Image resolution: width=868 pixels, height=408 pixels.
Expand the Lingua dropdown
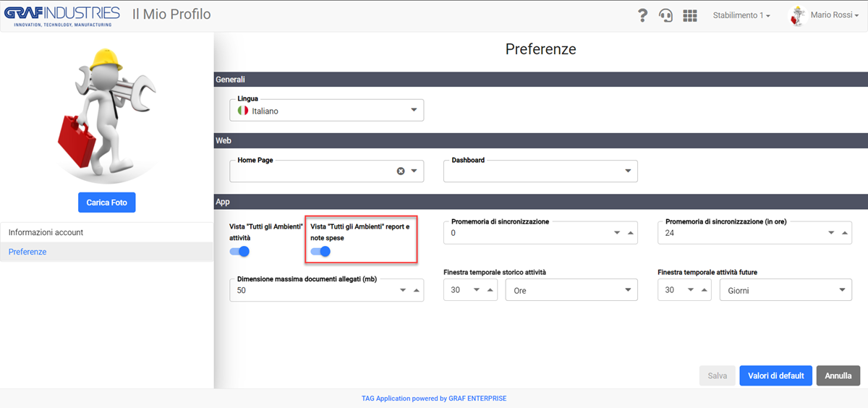click(x=414, y=110)
